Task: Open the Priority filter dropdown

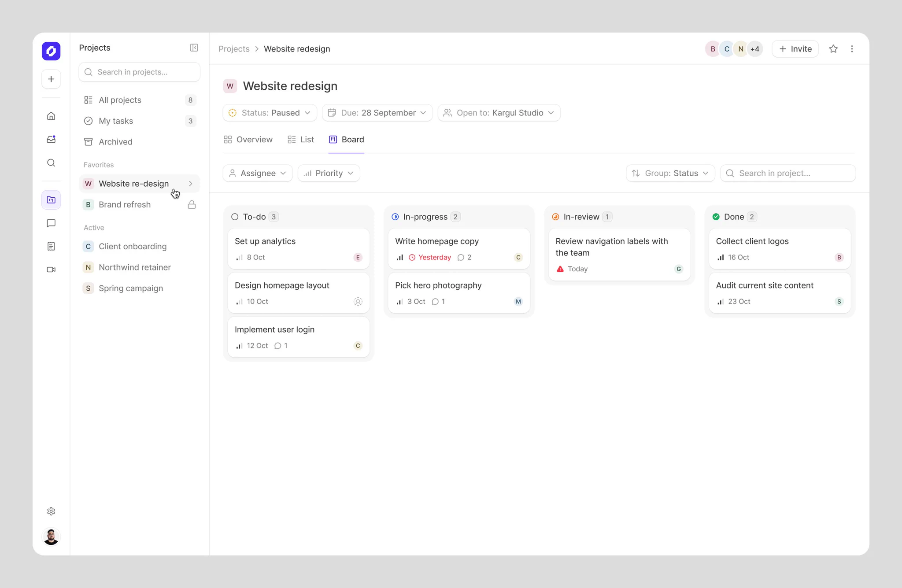Action: [329, 173]
